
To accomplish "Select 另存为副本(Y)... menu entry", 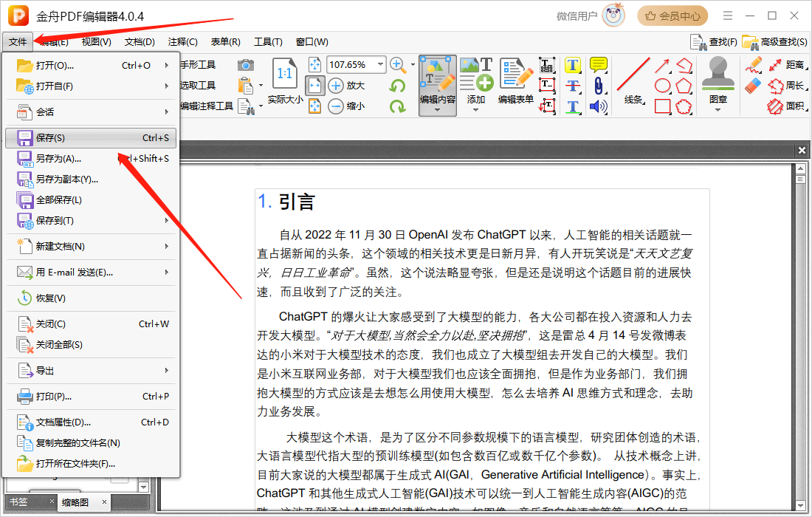I will (91, 179).
